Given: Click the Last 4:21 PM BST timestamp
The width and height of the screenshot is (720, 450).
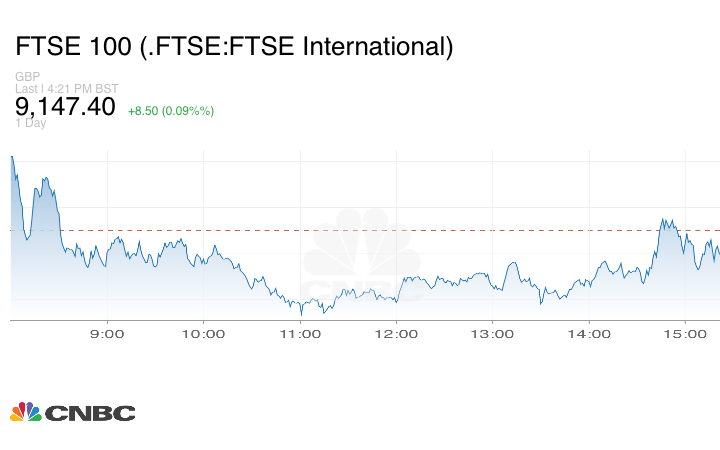Looking at the screenshot, I should (65, 89).
